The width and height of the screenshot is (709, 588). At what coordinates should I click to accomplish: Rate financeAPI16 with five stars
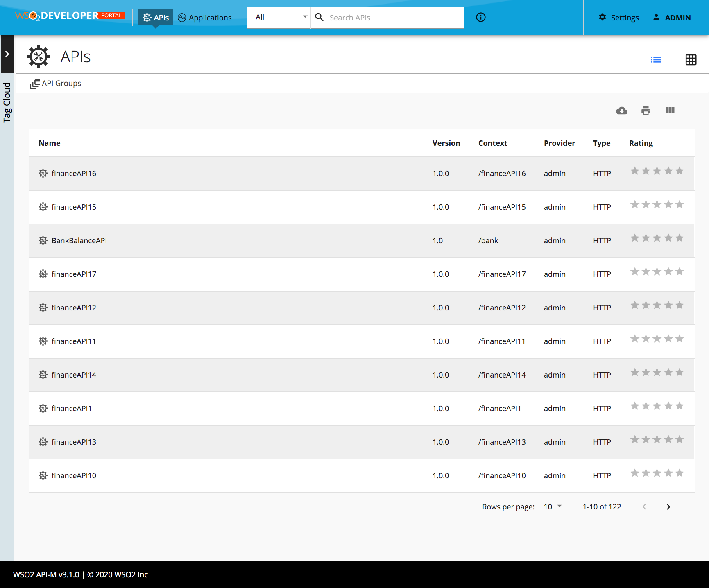(679, 171)
